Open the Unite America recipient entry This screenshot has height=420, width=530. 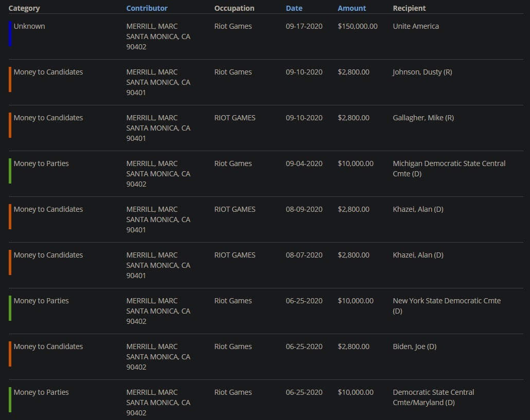415,26
